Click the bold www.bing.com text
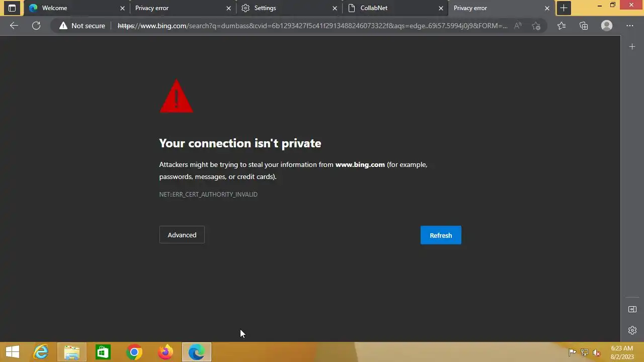 (360, 164)
